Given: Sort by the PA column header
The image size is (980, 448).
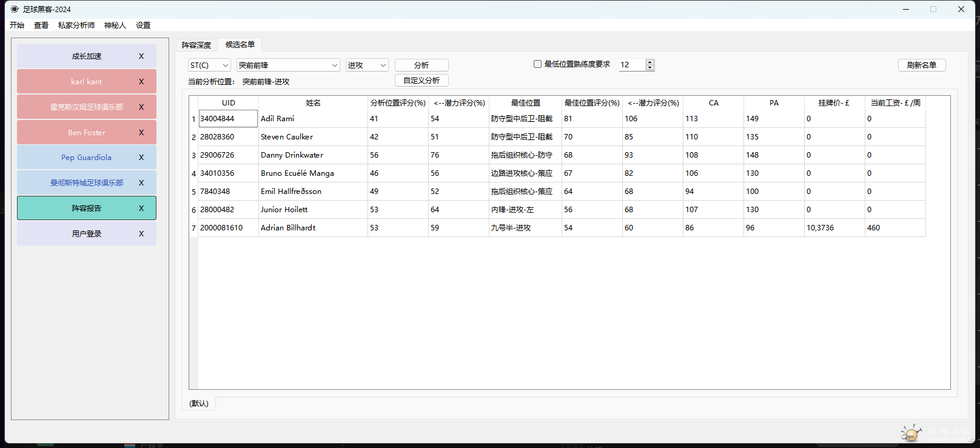Looking at the screenshot, I should coord(774,103).
